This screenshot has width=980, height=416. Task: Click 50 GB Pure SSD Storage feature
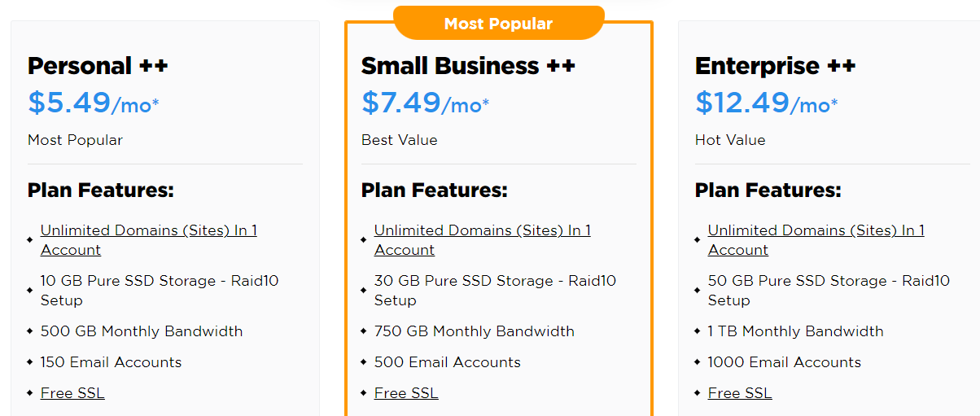(829, 291)
